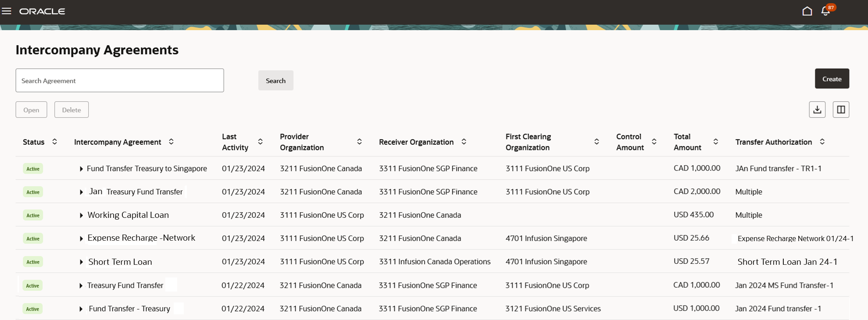Sort by Control Amount column arrows
Viewport: 868px width, 320px height.
coord(654,142)
